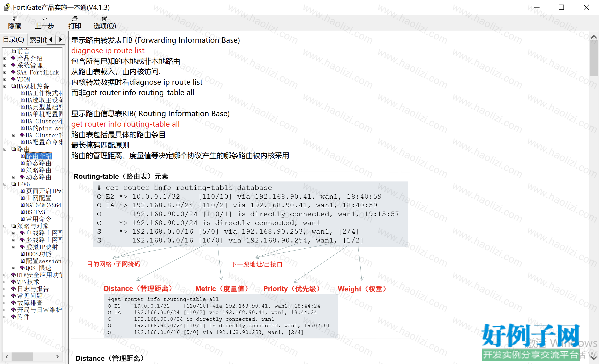Image resolution: width=599 pixels, height=364 pixels.
Task: Open the 常用命令 topic
Action: [39, 219]
